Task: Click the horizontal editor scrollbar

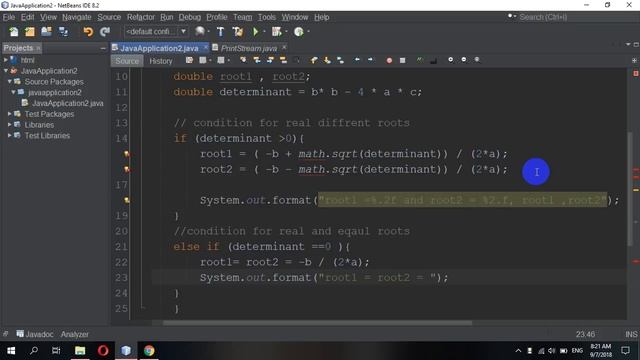Action: (317, 323)
